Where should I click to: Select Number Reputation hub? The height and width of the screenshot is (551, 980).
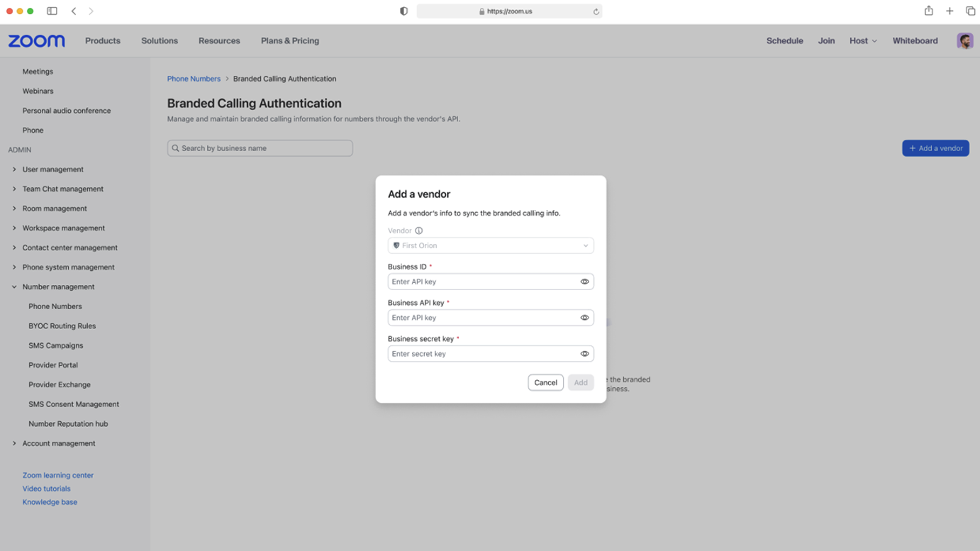coord(68,424)
